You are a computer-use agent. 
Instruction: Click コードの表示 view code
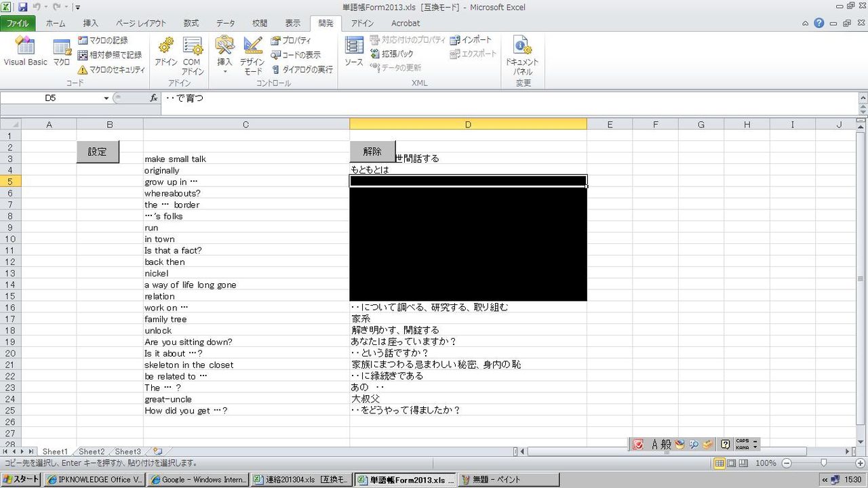pyautogui.click(x=296, y=55)
